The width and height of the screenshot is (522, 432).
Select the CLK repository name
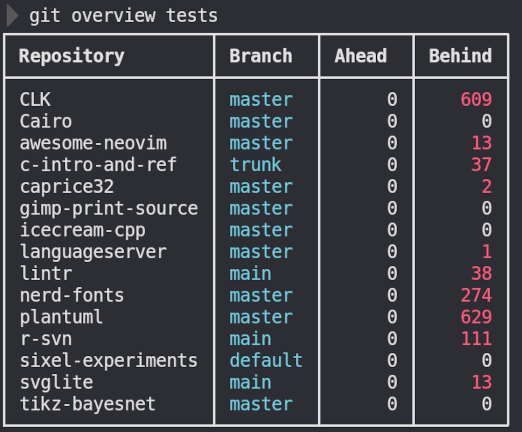click(35, 100)
